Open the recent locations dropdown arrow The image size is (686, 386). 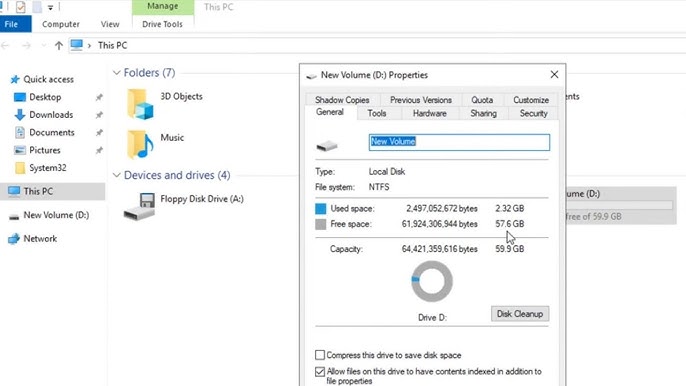point(43,46)
